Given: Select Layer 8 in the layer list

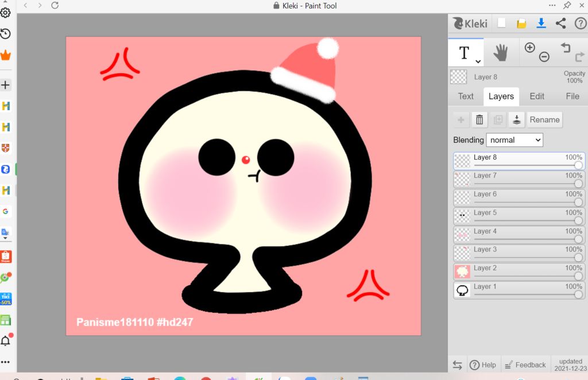Looking at the screenshot, I should 519,161.
